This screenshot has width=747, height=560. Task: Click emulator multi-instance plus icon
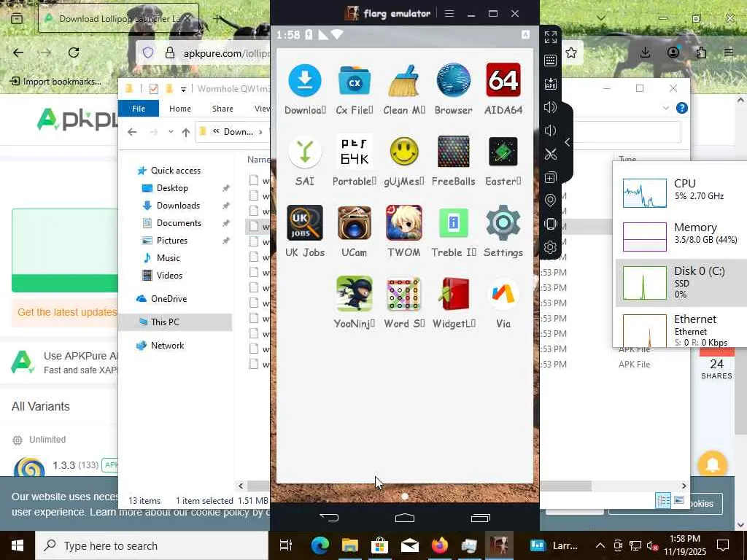[550, 177]
